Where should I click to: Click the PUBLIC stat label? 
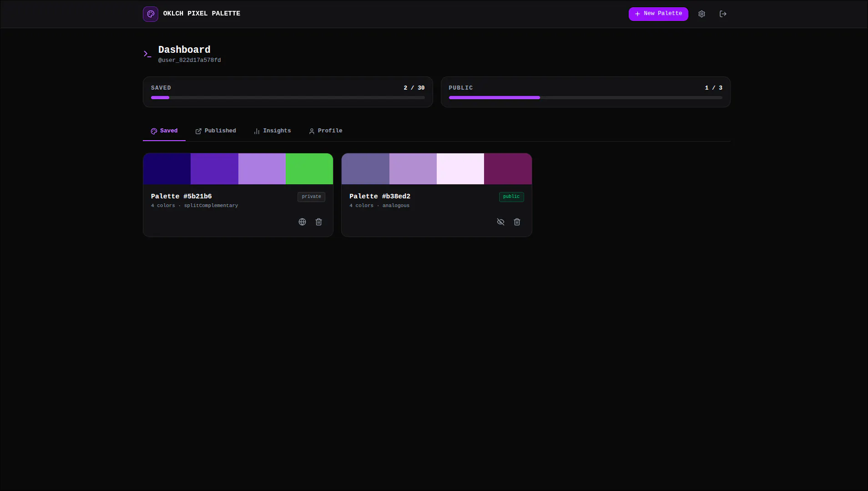[x=461, y=88]
